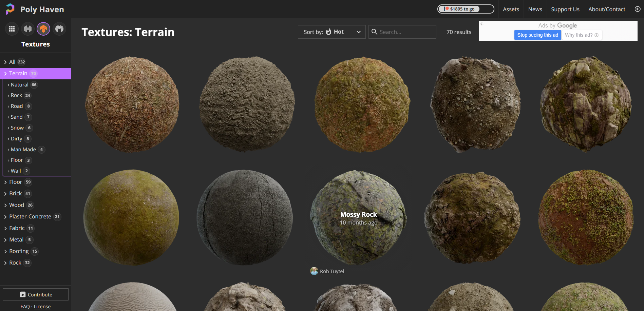Select the Rock 24 subcategory under Terrain
The image size is (644, 311).
[x=37, y=95]
